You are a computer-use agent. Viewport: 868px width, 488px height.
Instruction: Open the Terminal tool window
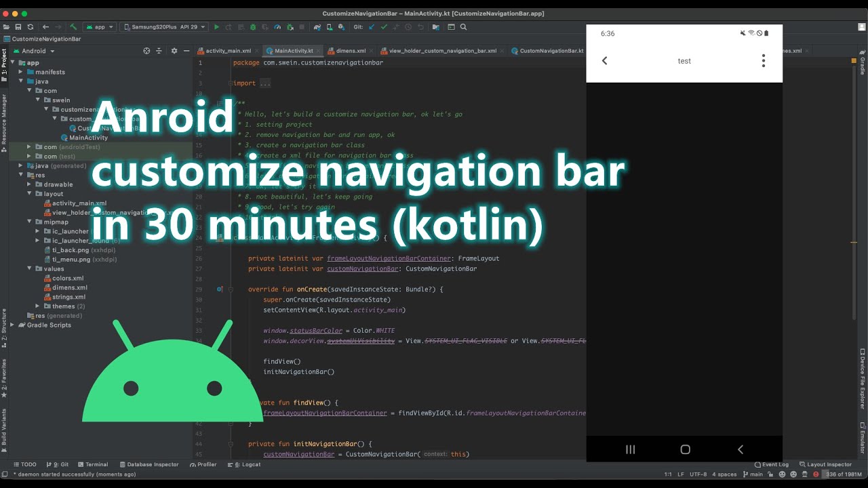tap(92, 464)
